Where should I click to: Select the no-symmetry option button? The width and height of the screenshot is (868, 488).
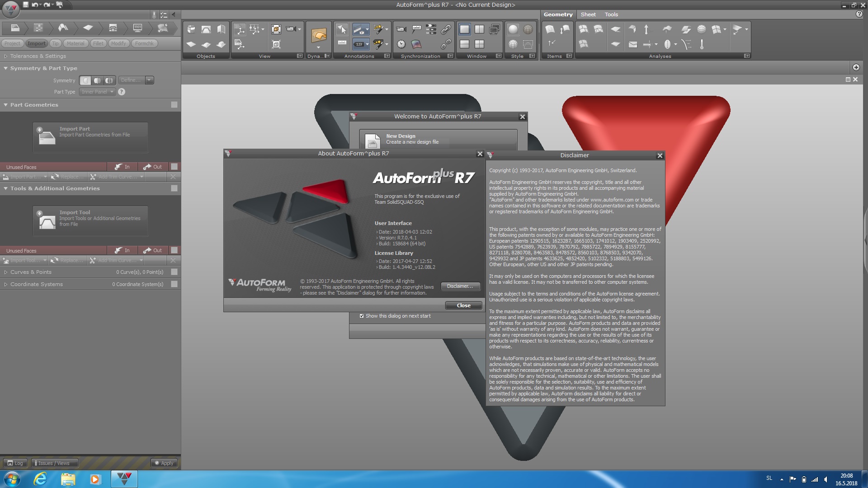click(85, 80)
